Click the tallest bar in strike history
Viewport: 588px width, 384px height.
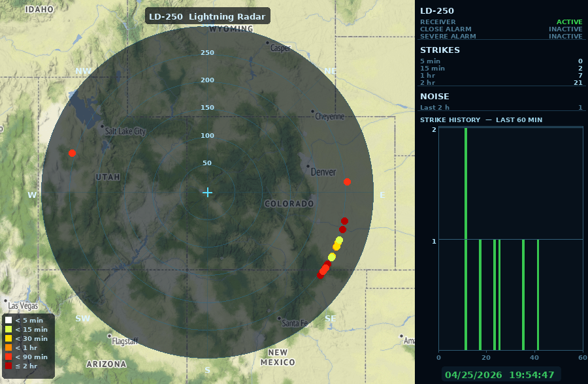pyautogui.click(x=466, y=239)
